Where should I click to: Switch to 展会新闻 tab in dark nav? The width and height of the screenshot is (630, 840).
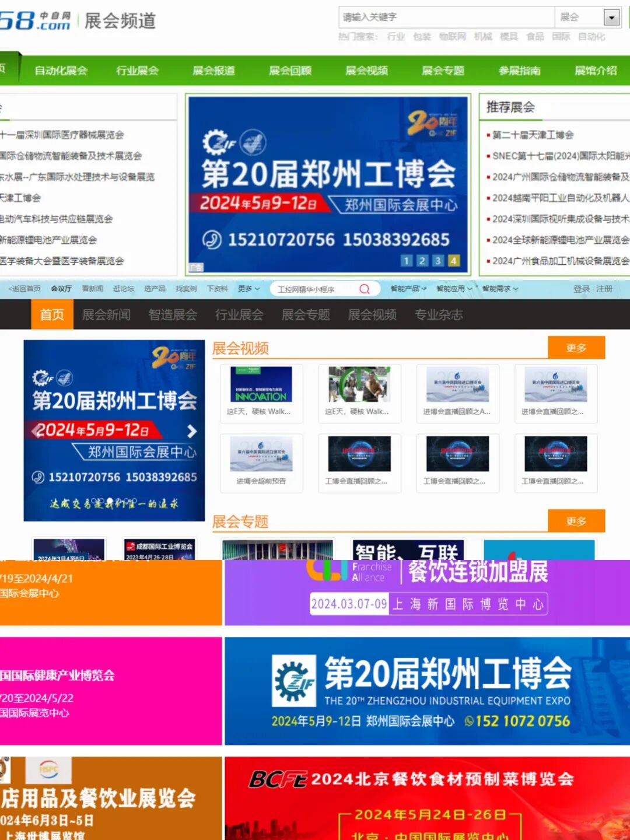[106, 315]
